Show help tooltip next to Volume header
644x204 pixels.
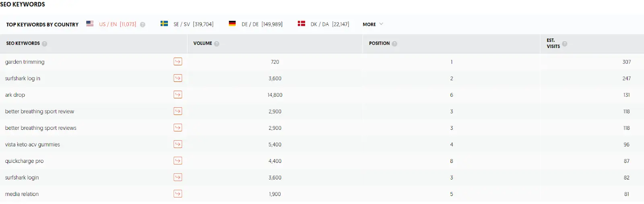[x=217, y=44]
